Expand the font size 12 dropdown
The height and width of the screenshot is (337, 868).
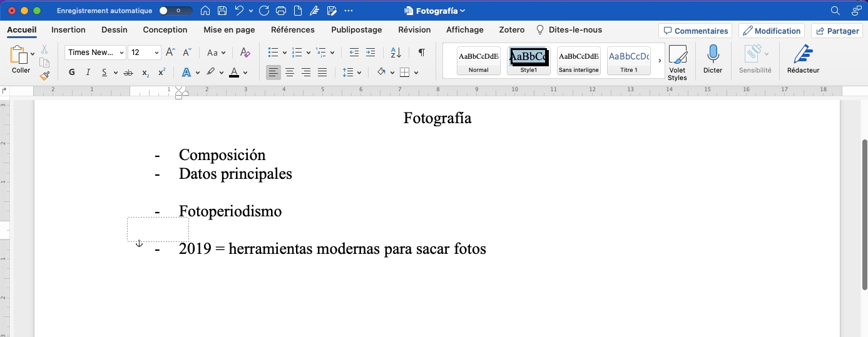click(x=156, y=53)
